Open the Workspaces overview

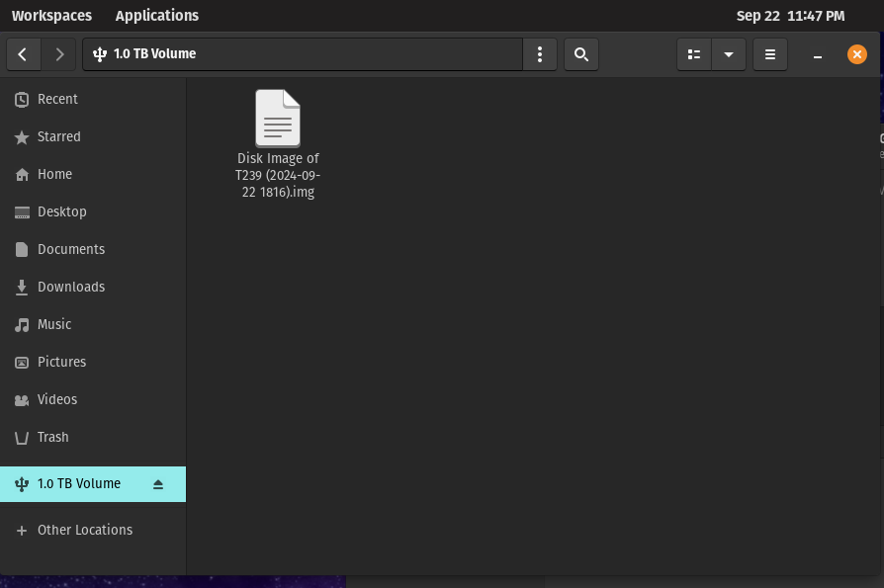[x=51, y=16]
